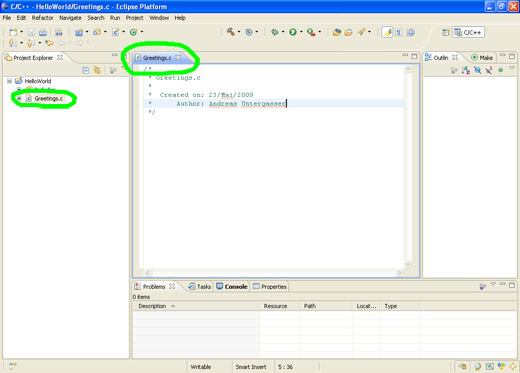The width and height of the screenshot is (520, 373).
Task: Open the Refactor menu
Action: coord(42,18)
